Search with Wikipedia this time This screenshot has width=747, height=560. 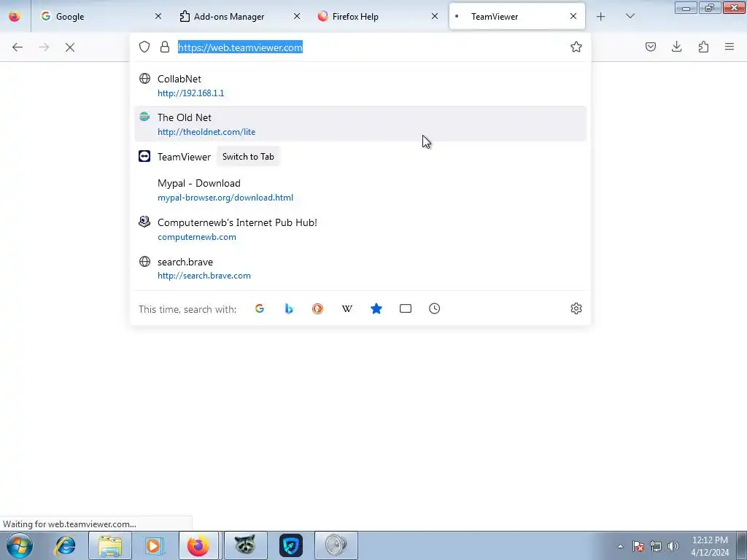pyautogui.click(x=347, y=308)
